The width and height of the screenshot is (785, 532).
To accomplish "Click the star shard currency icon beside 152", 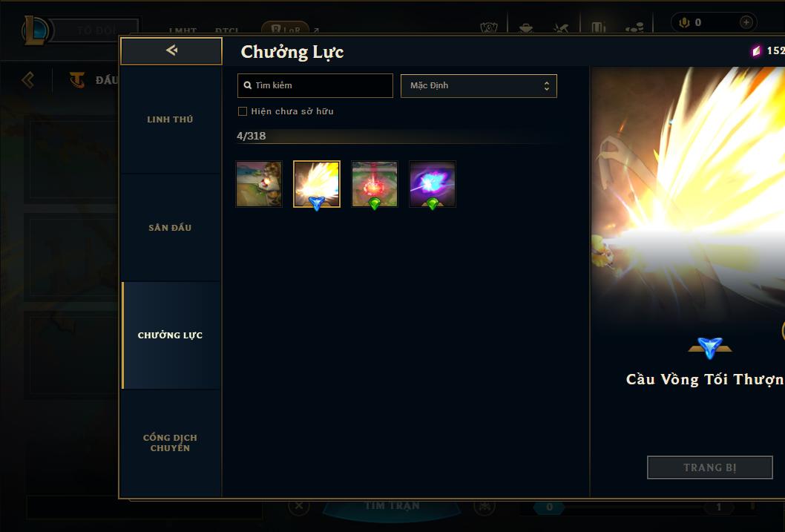I will coord(756,50).
